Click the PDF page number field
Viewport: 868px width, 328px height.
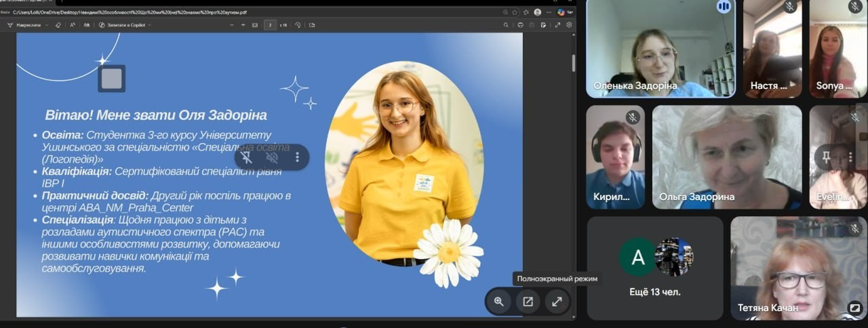271,25
